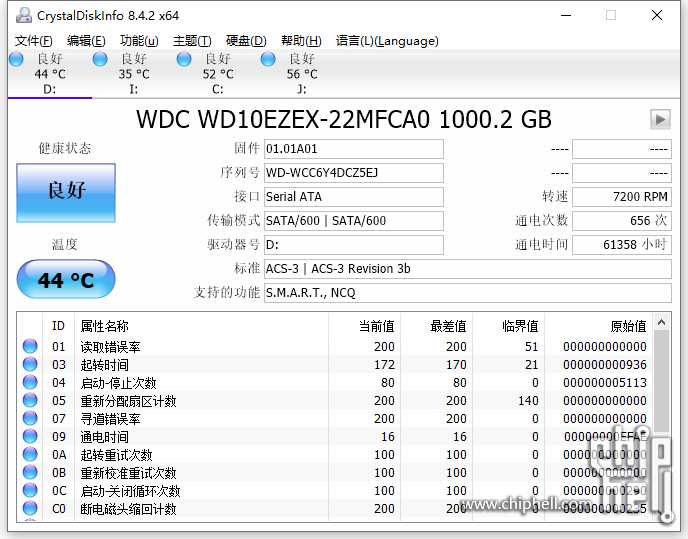
Task: Switch to the I: drive tab label
Action: pos(133,90)
